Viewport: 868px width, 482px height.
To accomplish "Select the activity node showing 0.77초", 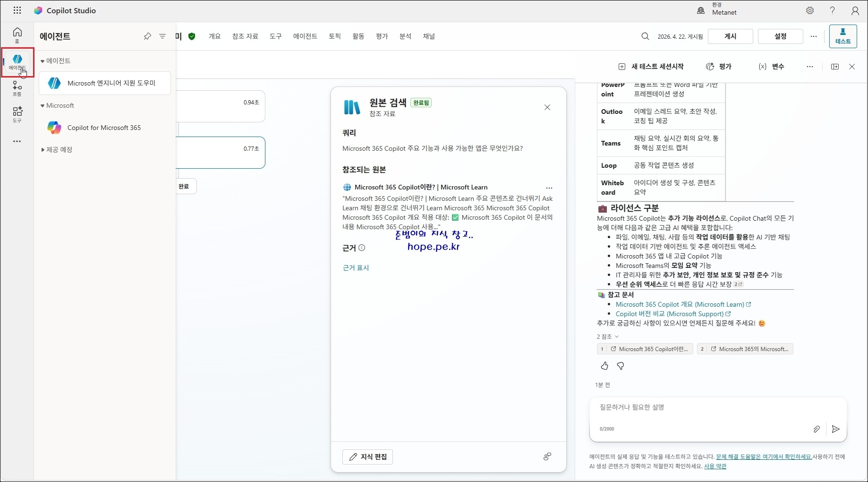I will (220, 153).
